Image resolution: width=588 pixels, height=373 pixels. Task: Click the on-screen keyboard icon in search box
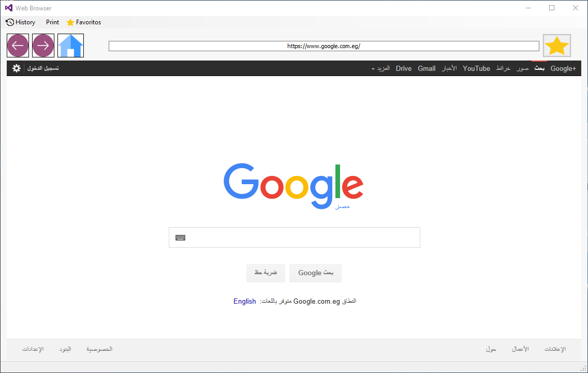180,237
